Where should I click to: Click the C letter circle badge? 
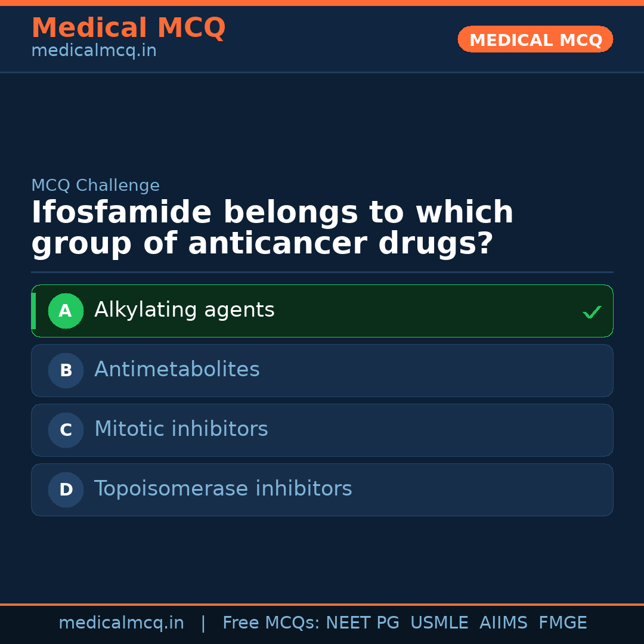(66, 430)
